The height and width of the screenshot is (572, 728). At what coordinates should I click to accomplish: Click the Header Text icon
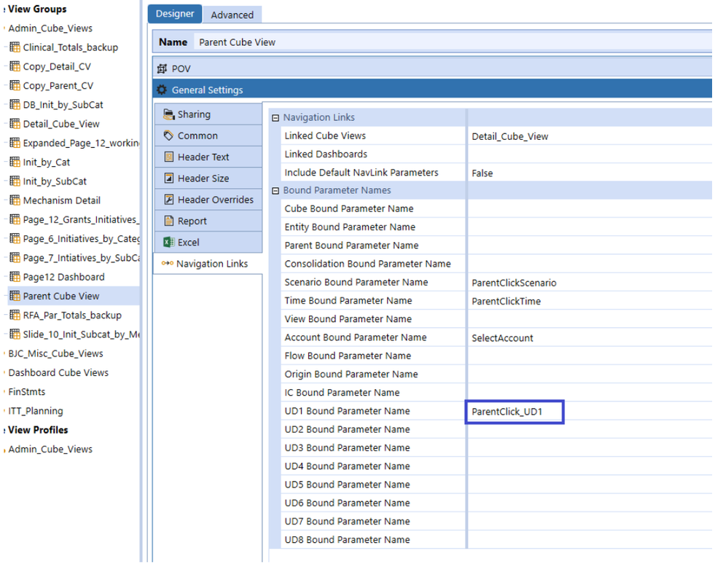click(169, 157)
